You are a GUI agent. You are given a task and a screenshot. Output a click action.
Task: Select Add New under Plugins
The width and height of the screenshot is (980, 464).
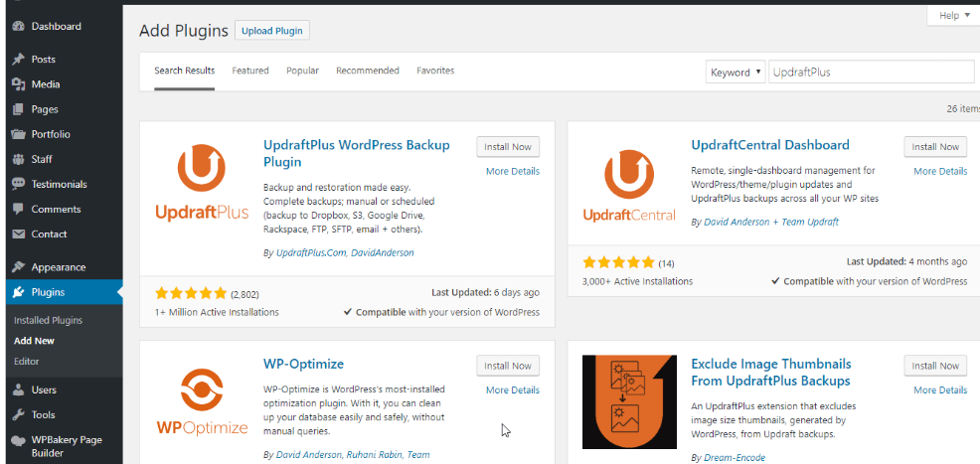point(34,341)
